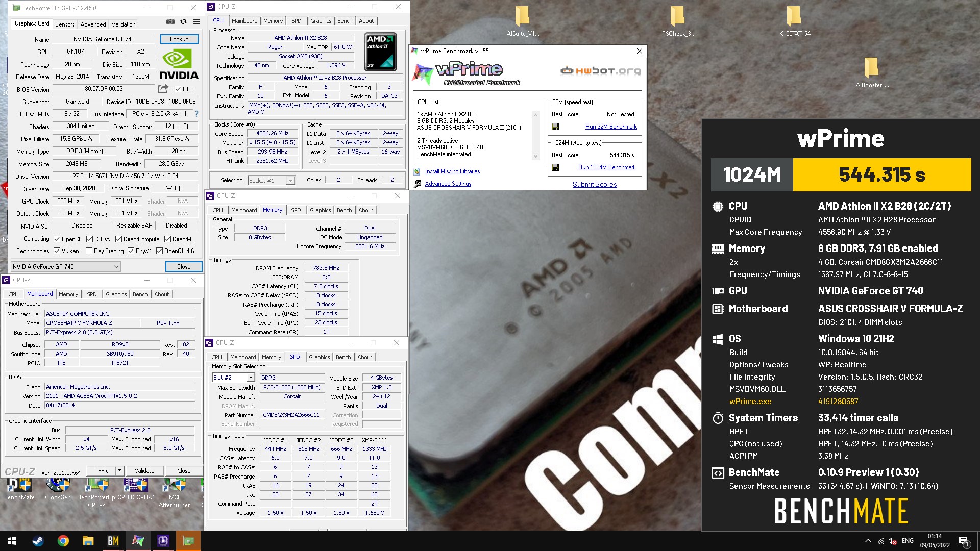Toggle the CUDA checkbox
Image resolution: width=980 pixels, height=551 pixels.
click(89, 239)
